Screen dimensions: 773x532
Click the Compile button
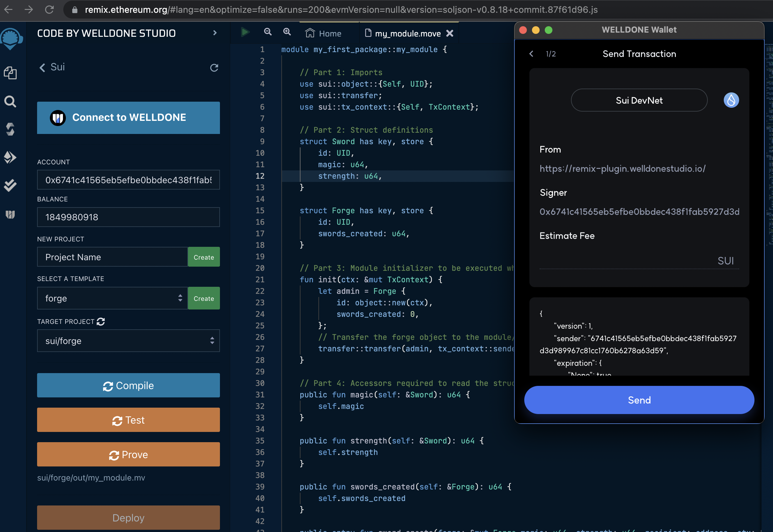click(128, 385)
